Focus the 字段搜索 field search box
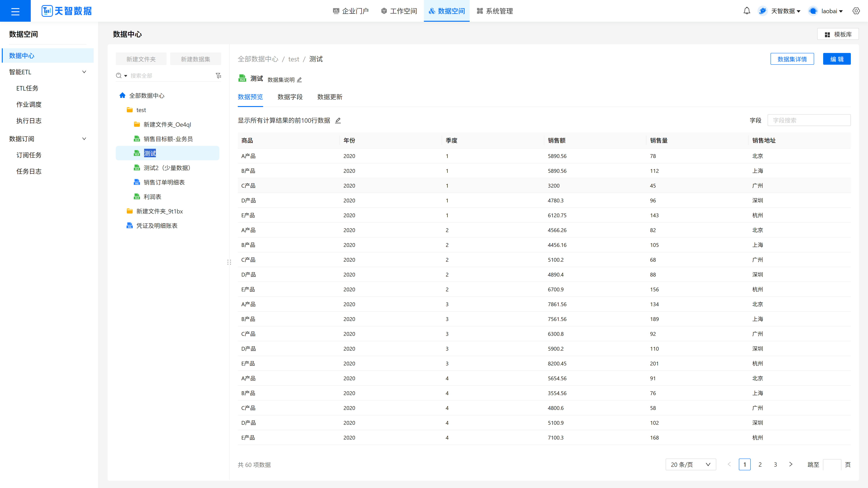 809,120
